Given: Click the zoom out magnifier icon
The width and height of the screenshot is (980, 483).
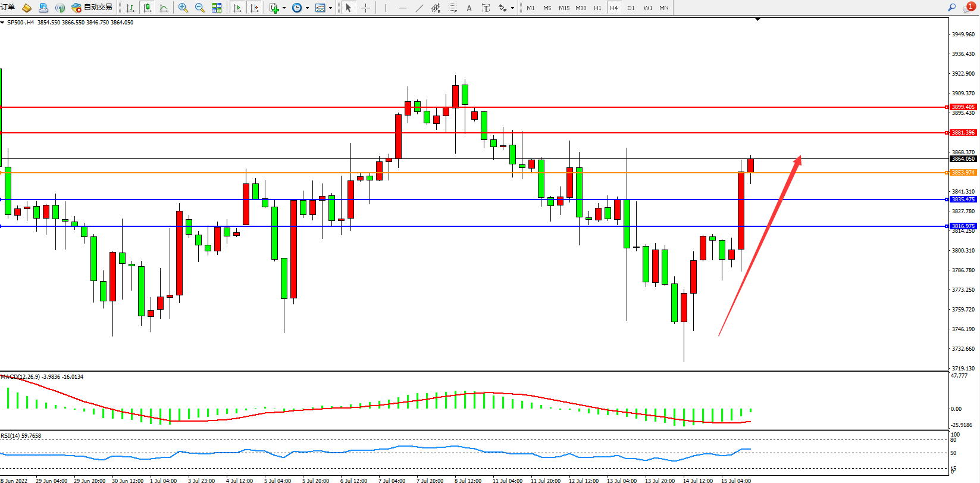Looking at the screenshot, I should [x=200, y=8].
